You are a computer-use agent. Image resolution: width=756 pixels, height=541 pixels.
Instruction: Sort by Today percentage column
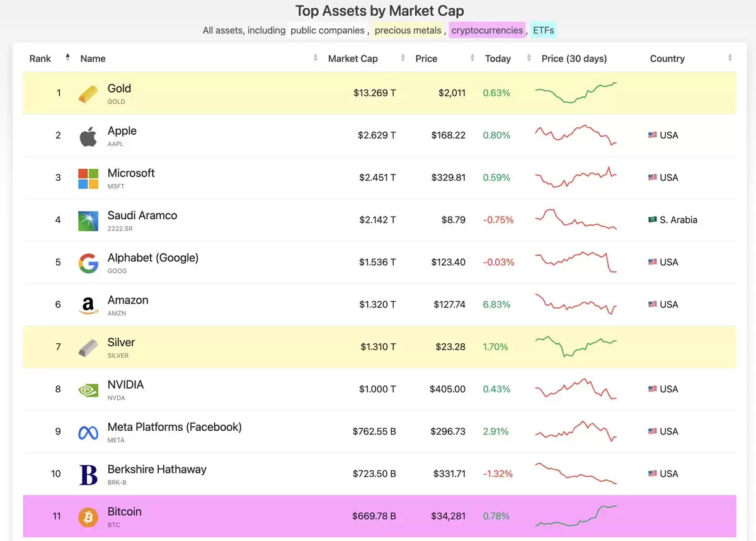coord(498,59)
